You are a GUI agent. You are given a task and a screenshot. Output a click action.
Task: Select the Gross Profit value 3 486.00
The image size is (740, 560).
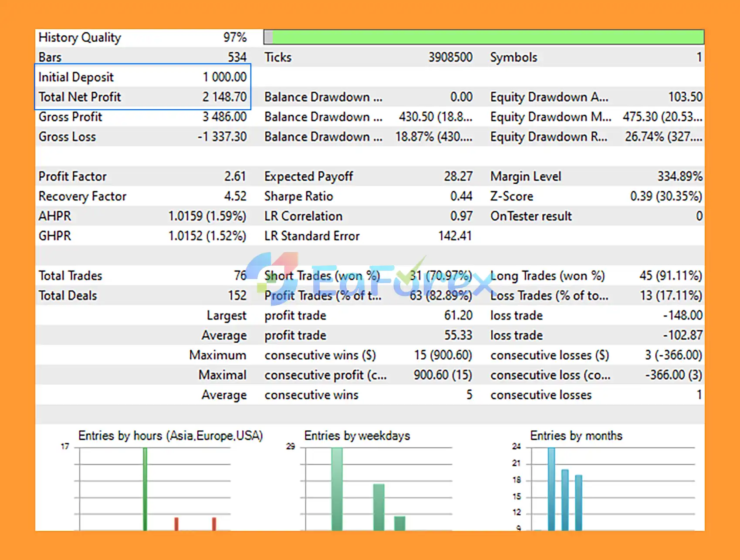[x=224, y=117]
